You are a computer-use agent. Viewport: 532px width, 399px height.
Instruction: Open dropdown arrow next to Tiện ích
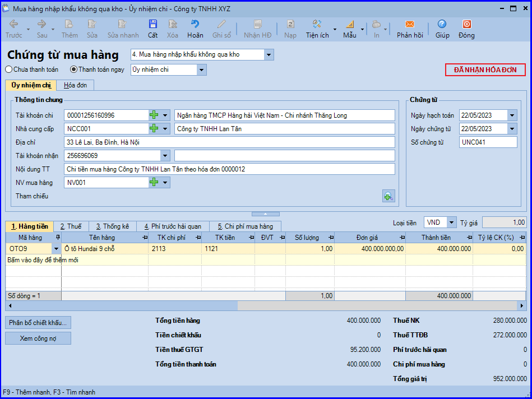coord(335,29)
